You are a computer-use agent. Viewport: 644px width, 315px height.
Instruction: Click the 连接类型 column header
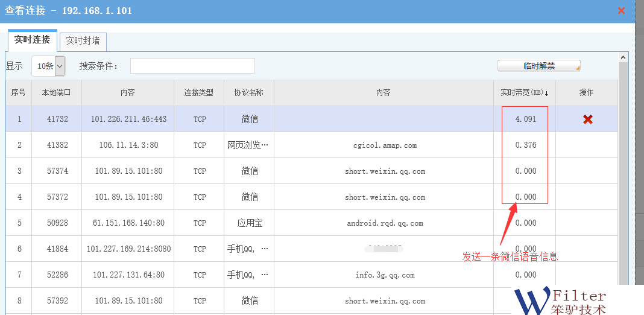[x=198, y=93]
